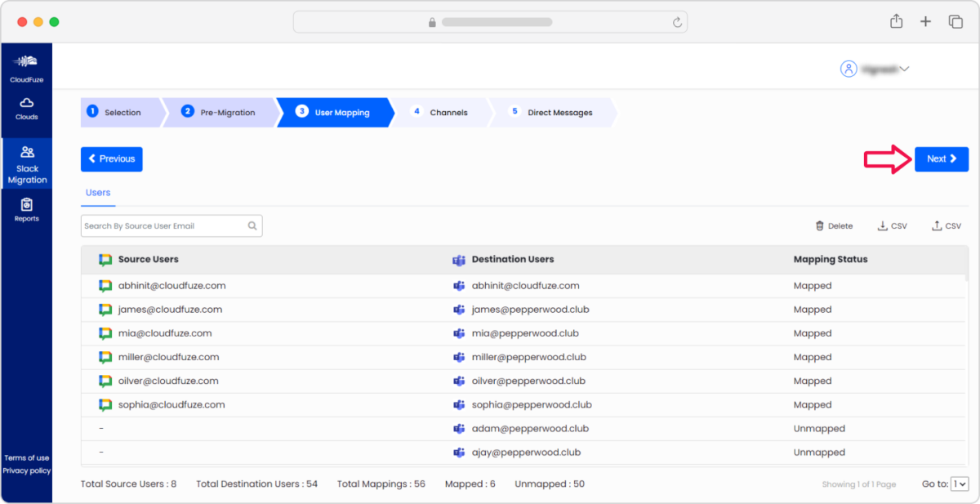Download the user mapping CSV
The width and height of the screenshot is (980, 504).
[892, 225]
